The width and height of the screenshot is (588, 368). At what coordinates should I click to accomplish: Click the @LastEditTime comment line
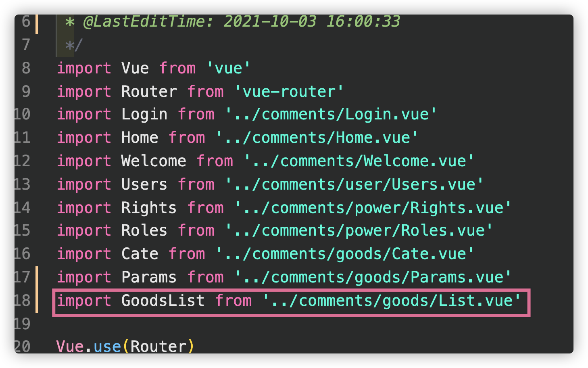point(232,22)
